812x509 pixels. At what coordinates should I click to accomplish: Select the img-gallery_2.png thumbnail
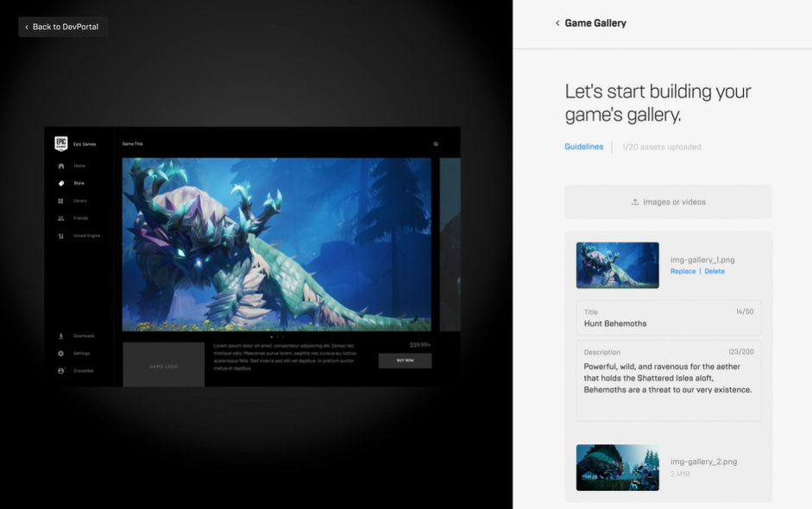(x=617, y=468)
